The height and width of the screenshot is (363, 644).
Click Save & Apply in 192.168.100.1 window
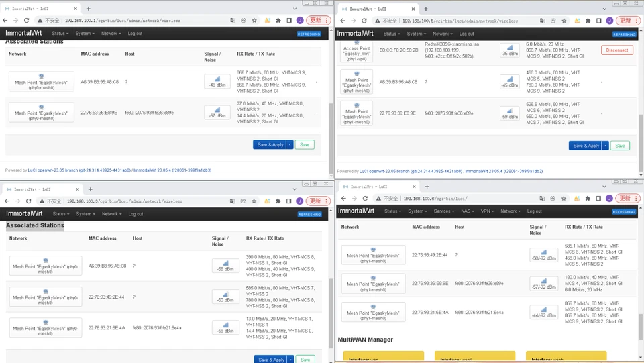point(270,144)
